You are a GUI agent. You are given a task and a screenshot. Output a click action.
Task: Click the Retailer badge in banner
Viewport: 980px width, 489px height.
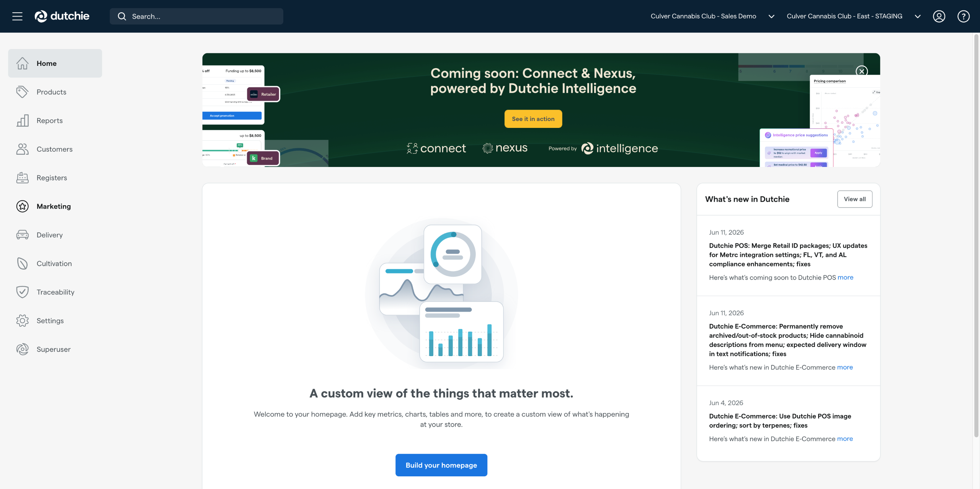click(263, 94)
